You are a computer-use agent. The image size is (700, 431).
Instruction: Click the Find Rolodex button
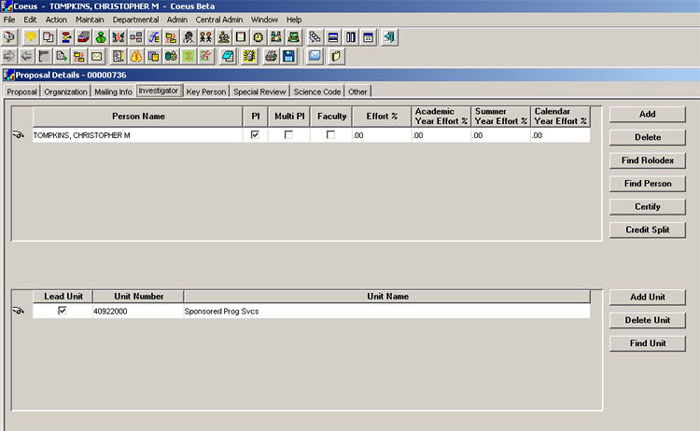[x=647, y=160]
